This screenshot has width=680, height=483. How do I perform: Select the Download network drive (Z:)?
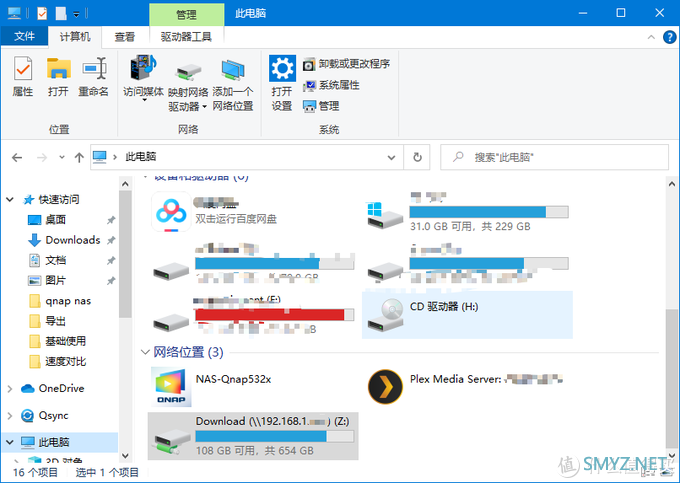[253, 436]
